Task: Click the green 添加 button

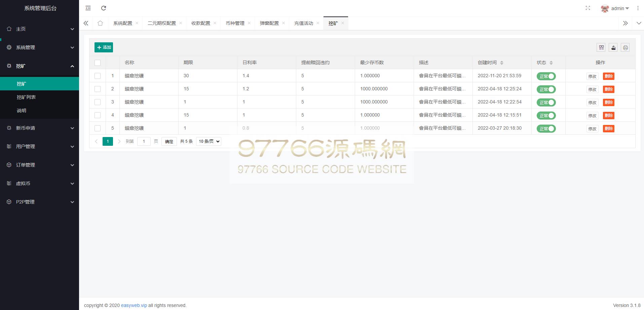Action: click(104, 47)
